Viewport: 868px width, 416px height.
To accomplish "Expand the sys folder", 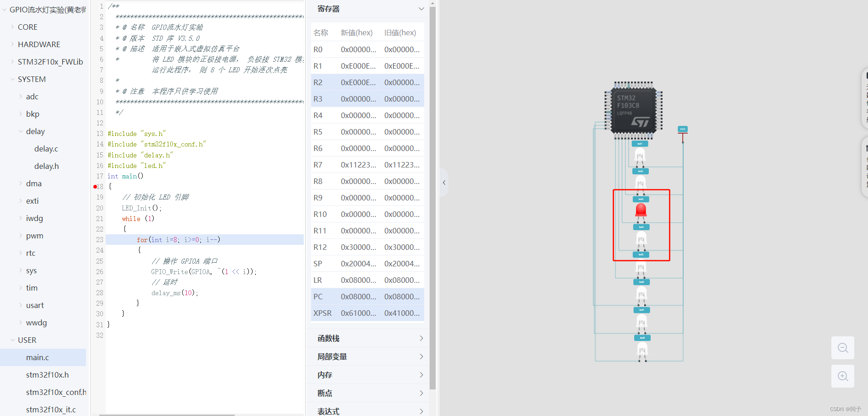I will (x=21, y=270).
